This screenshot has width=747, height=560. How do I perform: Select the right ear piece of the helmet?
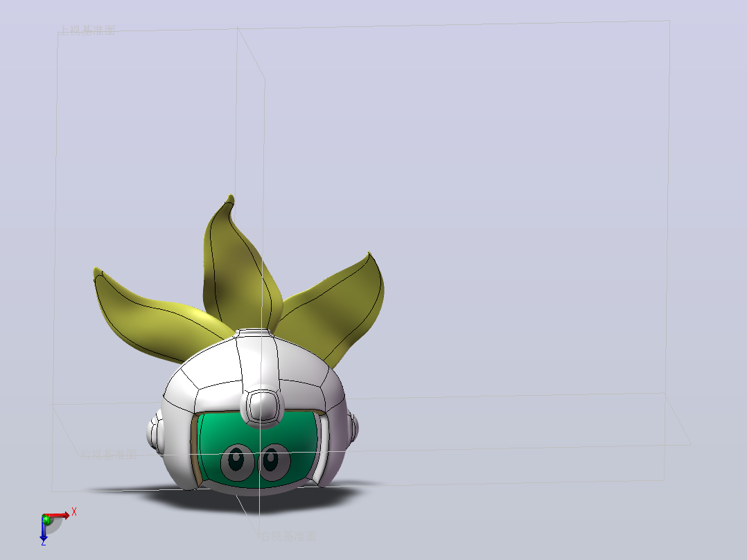353,428
